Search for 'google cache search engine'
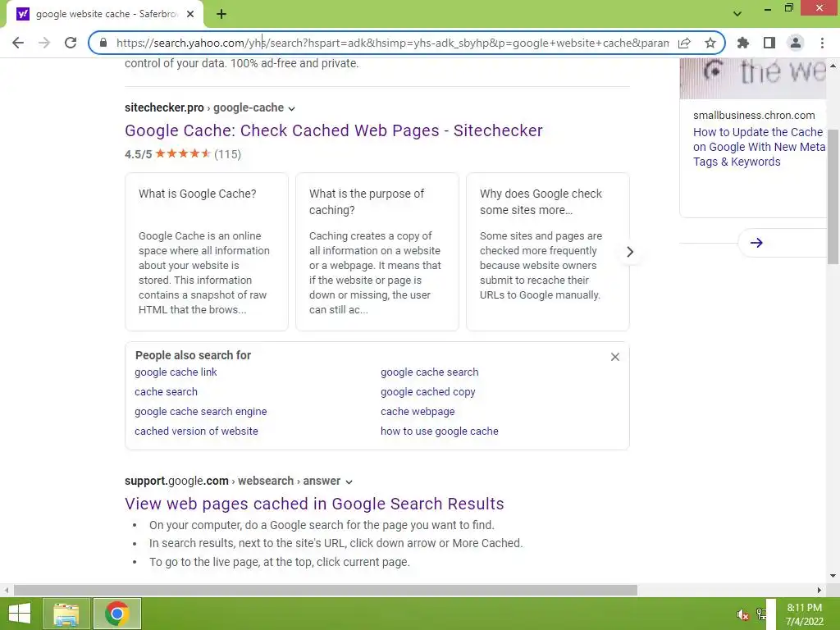 (201, 412)
